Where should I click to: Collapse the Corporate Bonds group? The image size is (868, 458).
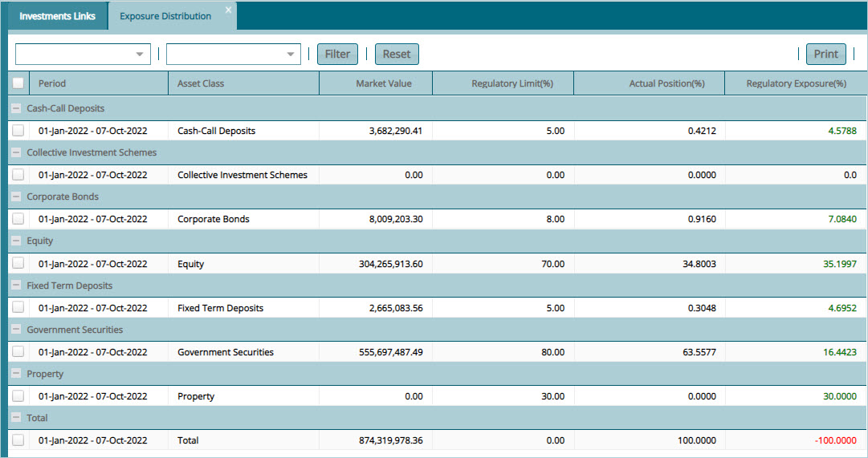click(x=16, y=197)
